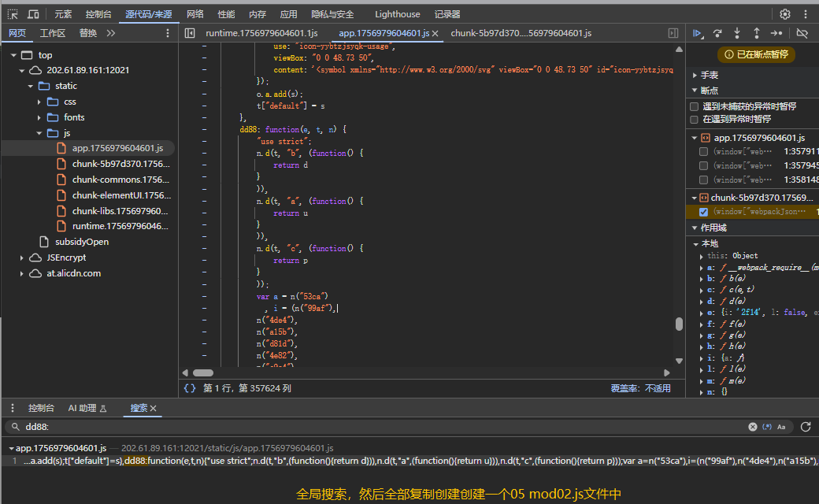Open runtime.1756979604601.1js editor tab
This screenshot has height=504, width=819.
(x=261, y=33)
